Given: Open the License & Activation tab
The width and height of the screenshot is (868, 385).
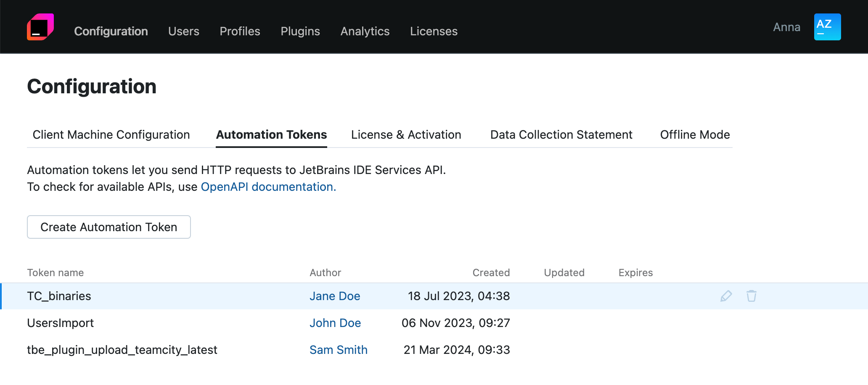Looking at the screenshot, I should click(x=406, y=134).
